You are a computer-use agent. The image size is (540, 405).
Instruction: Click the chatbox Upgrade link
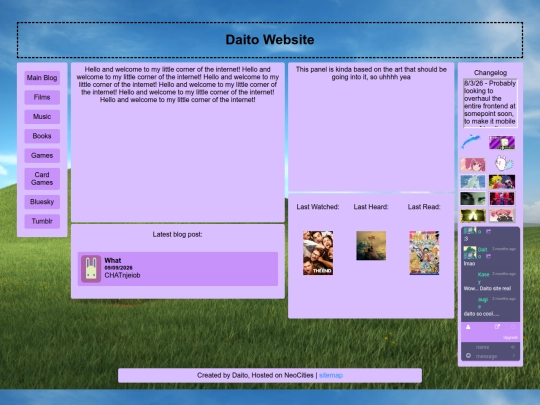pyautogui.click(x=510, y=338)
